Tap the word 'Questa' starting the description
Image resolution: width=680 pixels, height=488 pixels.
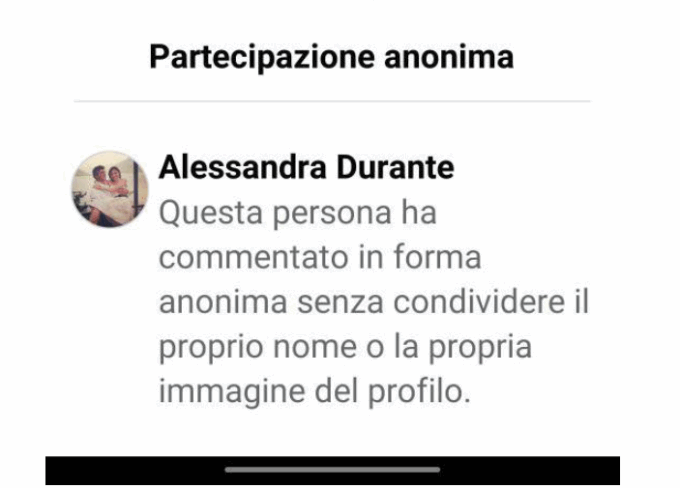pos(211,213)
